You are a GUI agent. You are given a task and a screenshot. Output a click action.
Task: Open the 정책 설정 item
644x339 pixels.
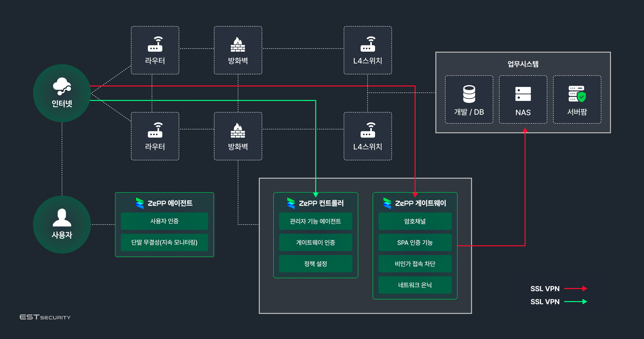pos(315,264)
